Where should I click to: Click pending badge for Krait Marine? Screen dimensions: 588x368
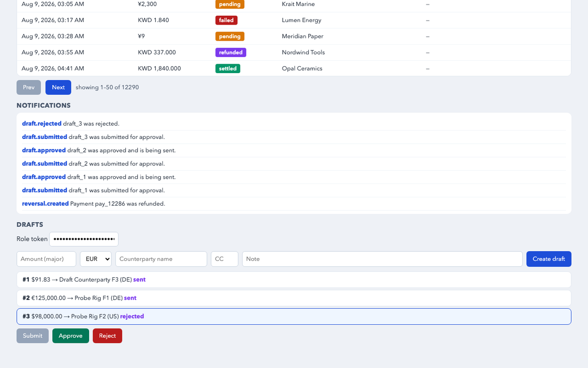(230, 4)
